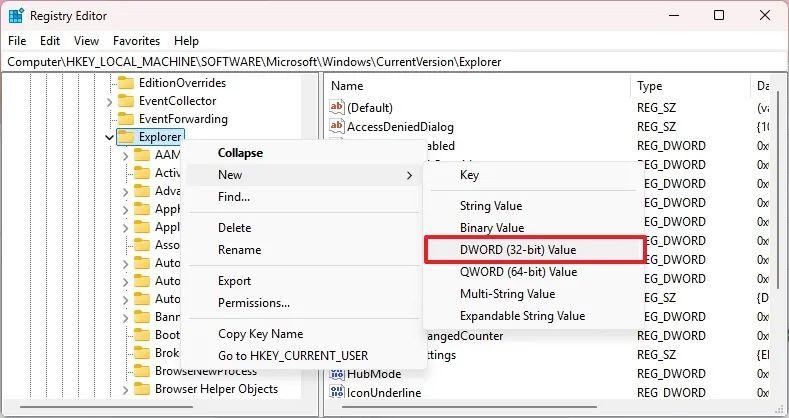This screenshot has height=418, width=789.
Task: Expand the Browser Helper Objects key
Action: click(125, 389)
